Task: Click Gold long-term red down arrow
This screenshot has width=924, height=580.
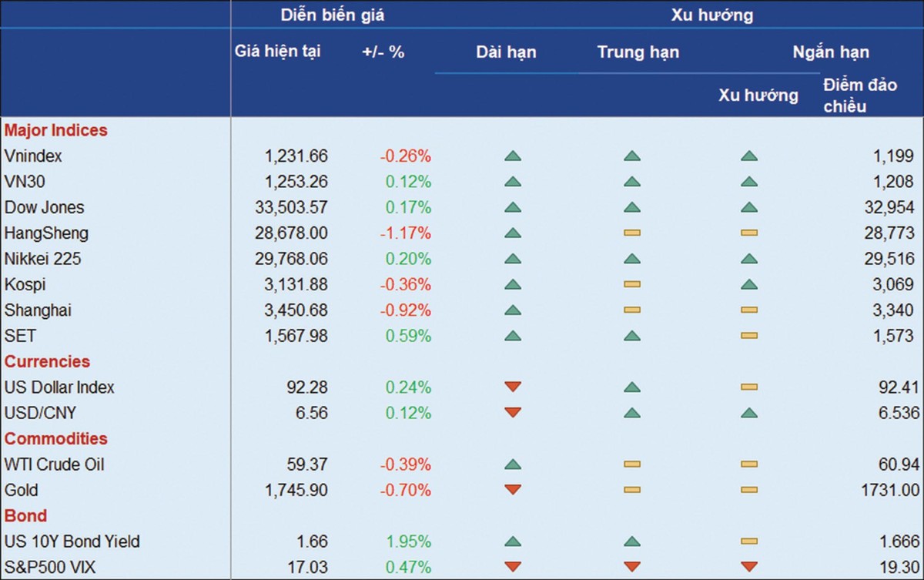Action: coord(513,490)
